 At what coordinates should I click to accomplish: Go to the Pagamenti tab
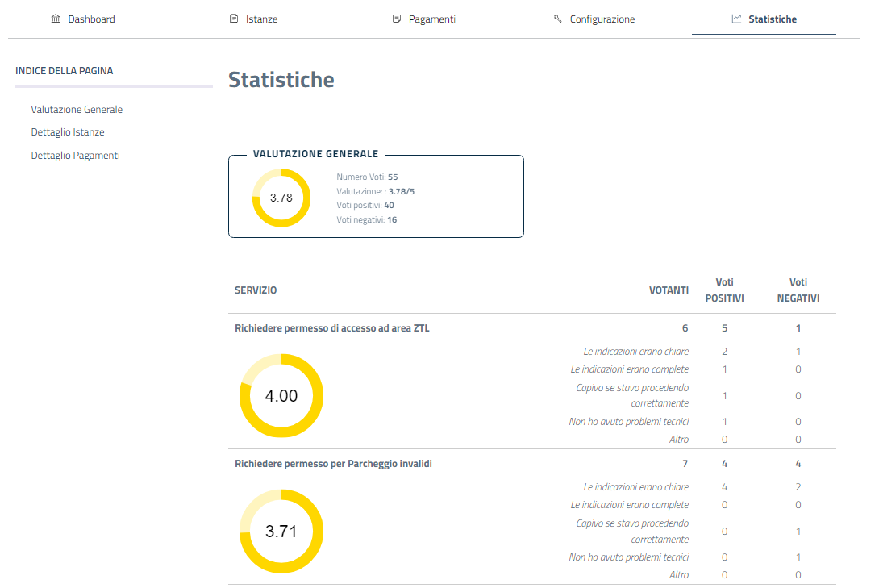(431, 19)
